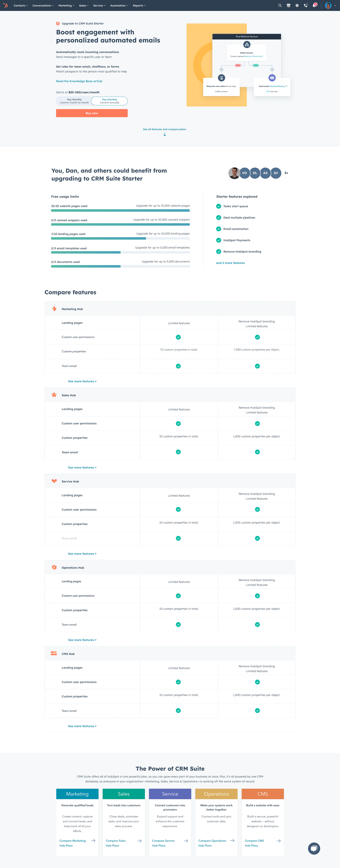Open the account menu chevron
This screenshot has height=868, width=340.
coord(335,6)
